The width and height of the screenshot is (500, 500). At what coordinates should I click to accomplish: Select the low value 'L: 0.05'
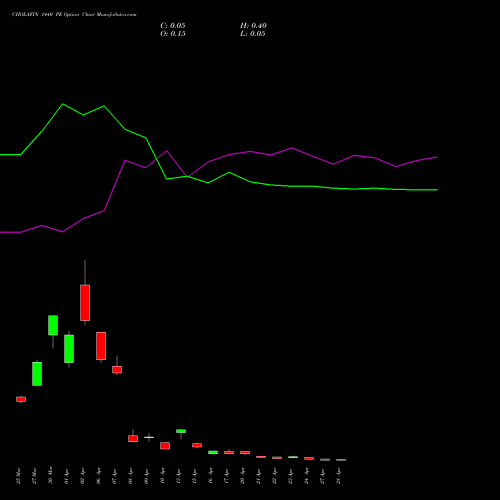(253, 34)
